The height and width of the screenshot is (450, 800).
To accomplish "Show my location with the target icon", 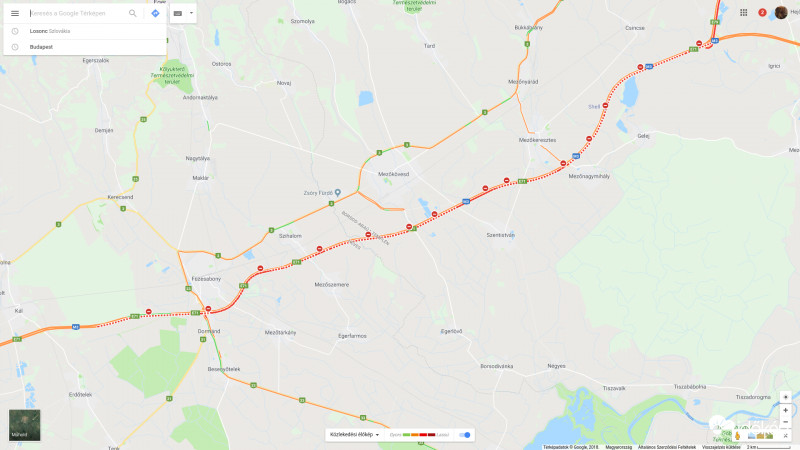I will point(786,397).
